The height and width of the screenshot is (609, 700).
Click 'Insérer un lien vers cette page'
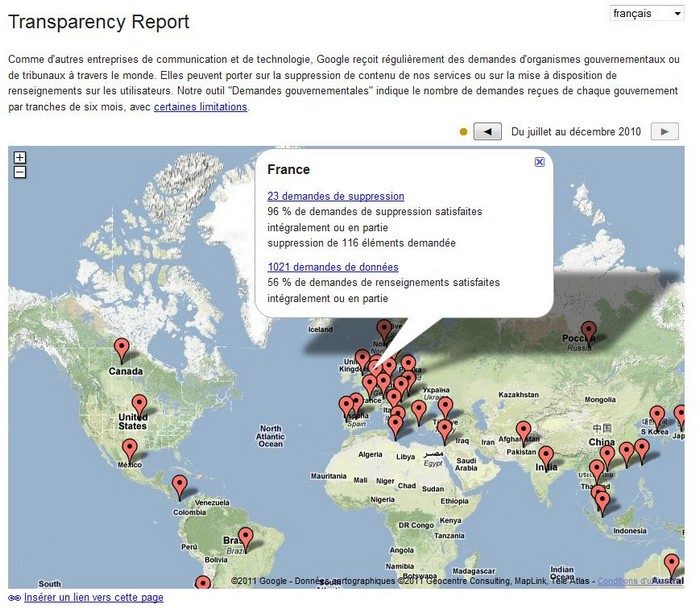[94, 597]
